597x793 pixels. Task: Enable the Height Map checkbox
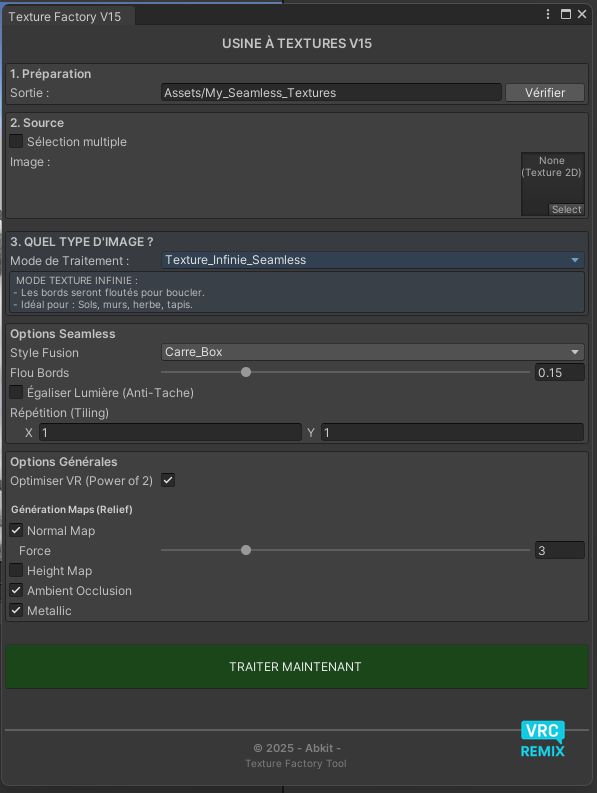16,570
